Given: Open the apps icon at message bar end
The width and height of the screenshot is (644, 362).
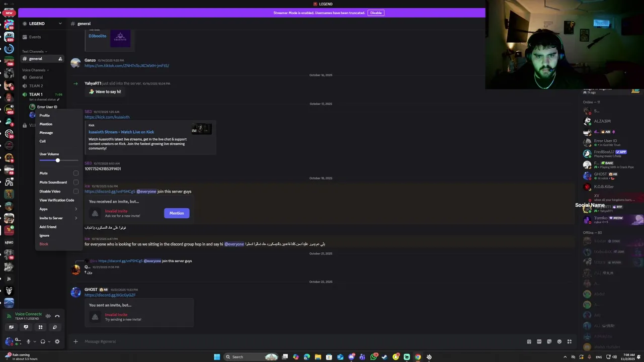Looking at the screenshot, I should (569, 341).
